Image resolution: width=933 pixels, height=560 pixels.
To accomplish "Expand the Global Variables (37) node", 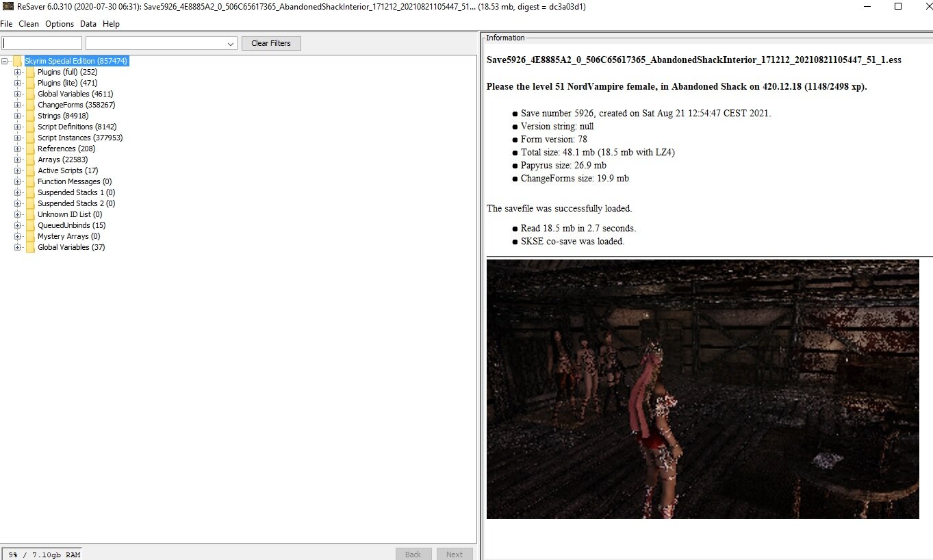I will pyautogui.click(x=18, y=247).
